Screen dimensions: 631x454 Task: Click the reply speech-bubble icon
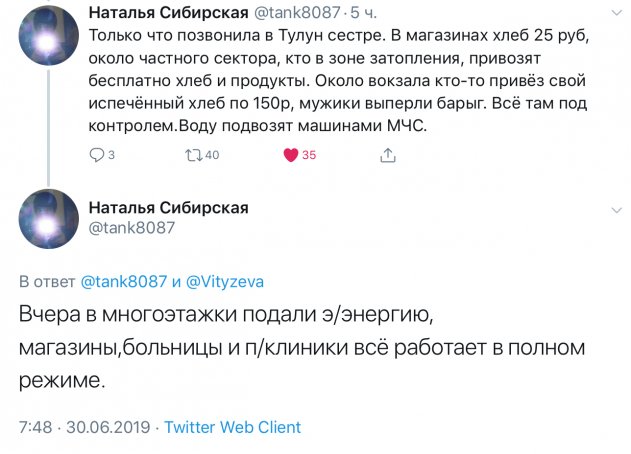96,155
